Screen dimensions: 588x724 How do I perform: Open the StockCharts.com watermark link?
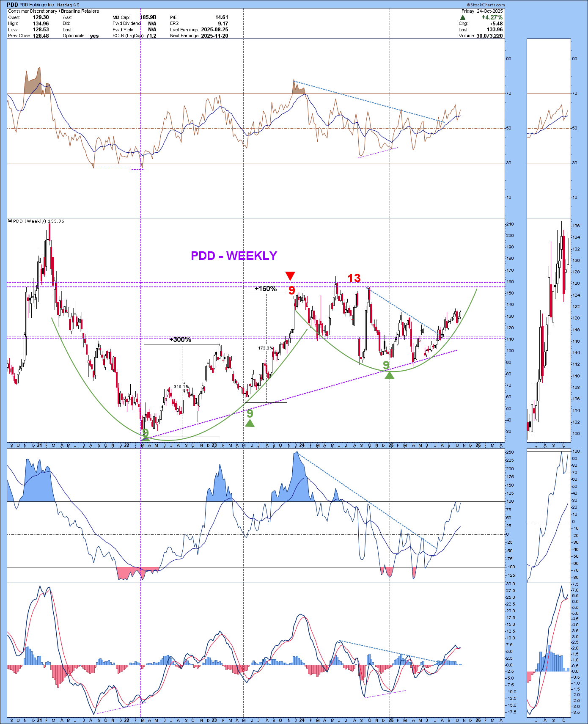tap(486, 5)
